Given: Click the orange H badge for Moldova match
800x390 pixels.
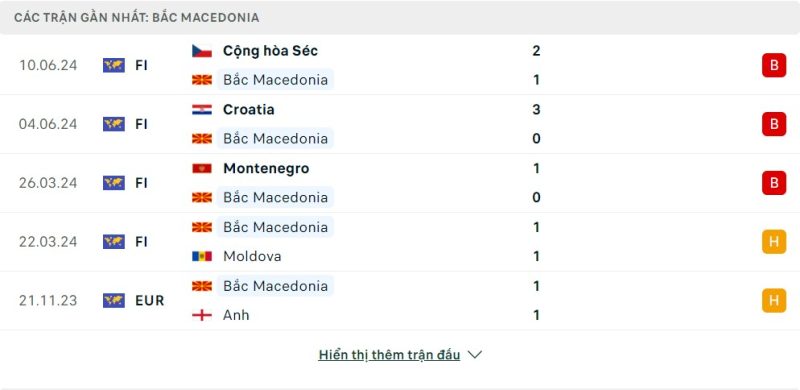Looking at the screenshot, I should (x=774, y=241).
